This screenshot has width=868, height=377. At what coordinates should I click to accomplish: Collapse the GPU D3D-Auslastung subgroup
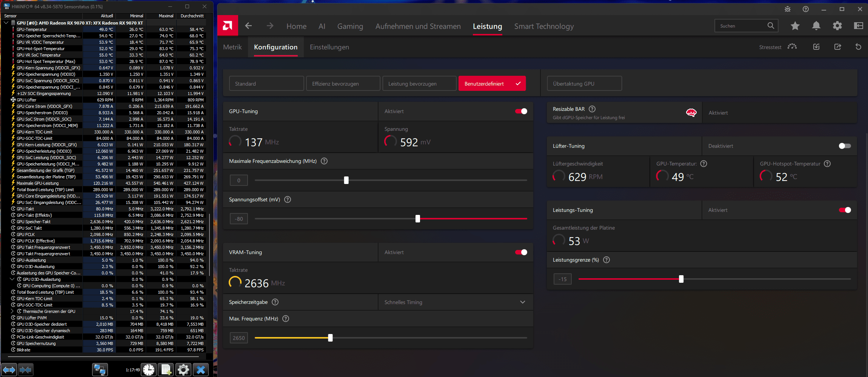(12, 279)
